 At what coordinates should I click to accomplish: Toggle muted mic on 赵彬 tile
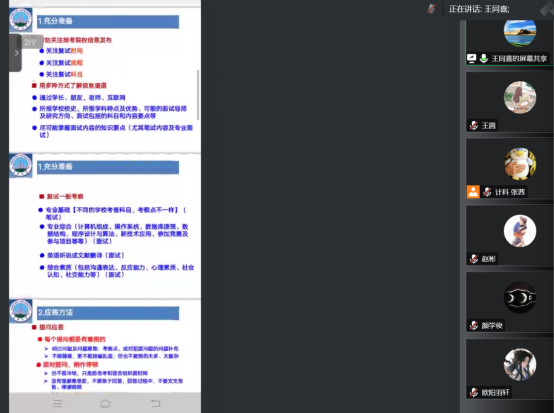click(x=474, y=259)
